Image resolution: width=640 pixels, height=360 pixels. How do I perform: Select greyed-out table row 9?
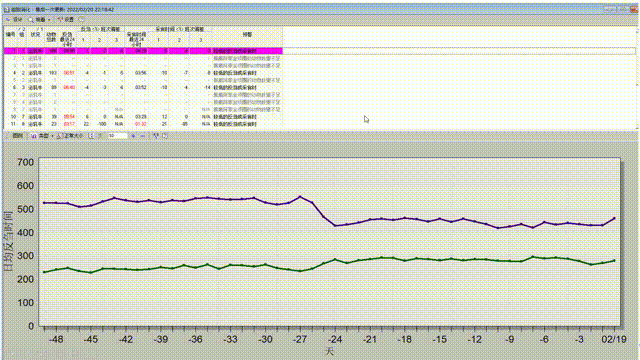[x=143, y=109]
